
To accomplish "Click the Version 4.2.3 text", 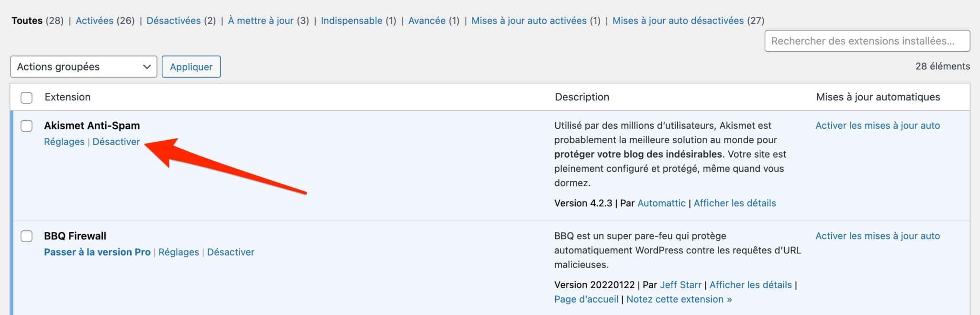I will click(x=583, y=203).
